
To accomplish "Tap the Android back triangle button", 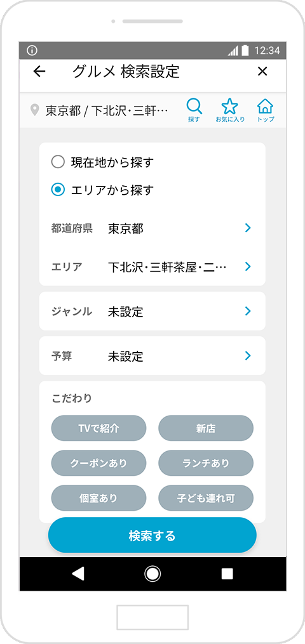I will [78, 574].
